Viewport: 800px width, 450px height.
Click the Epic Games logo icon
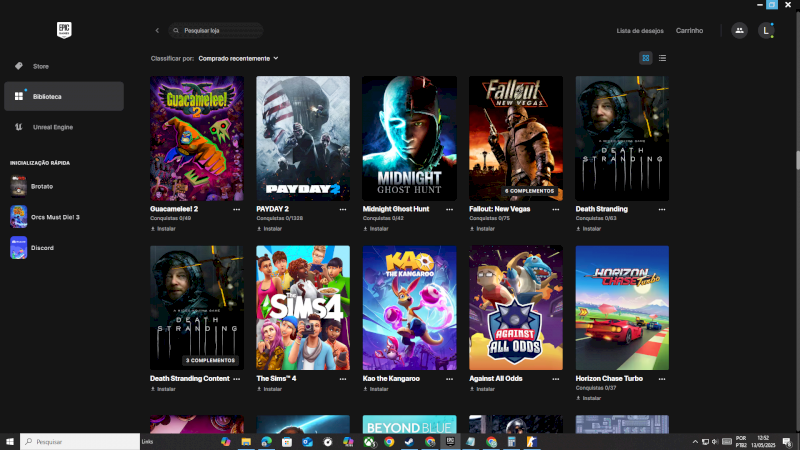click(63, 30)
